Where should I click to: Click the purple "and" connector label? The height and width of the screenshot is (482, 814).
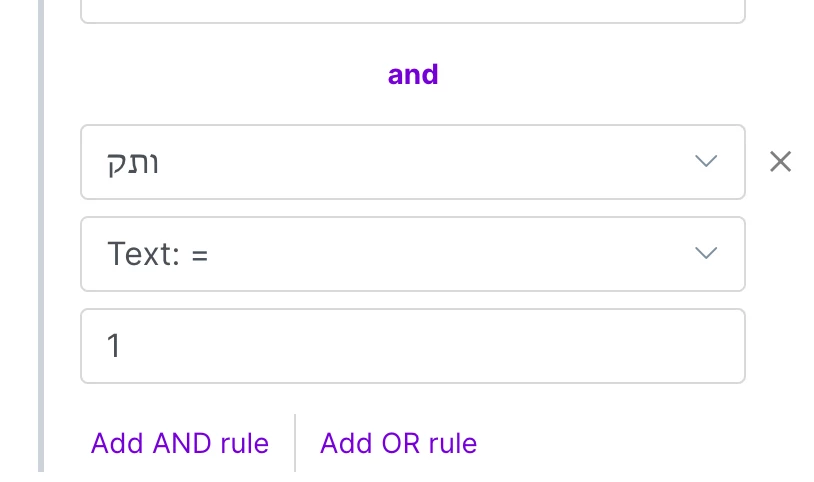click(413, 75)
